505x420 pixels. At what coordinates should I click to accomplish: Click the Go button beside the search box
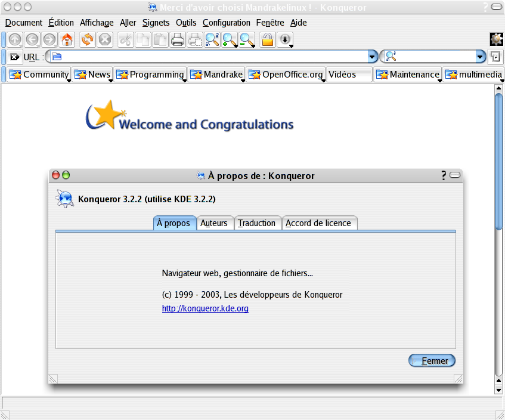pyautogui.click(x=495, y=57)
